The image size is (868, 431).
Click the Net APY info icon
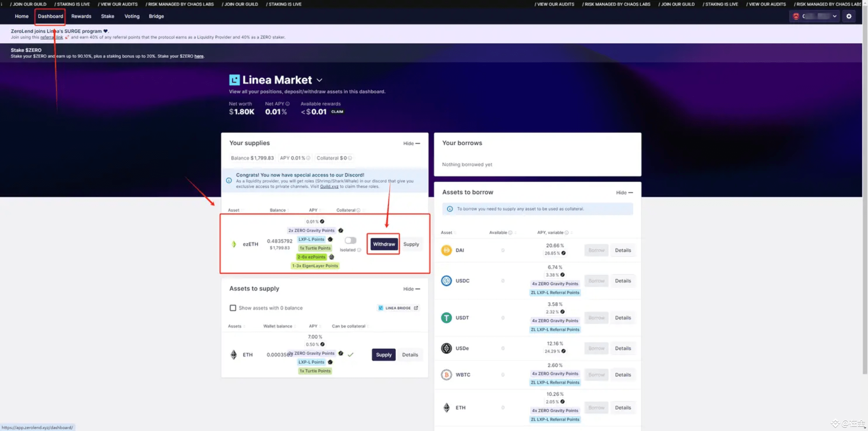tap(288, 104)
